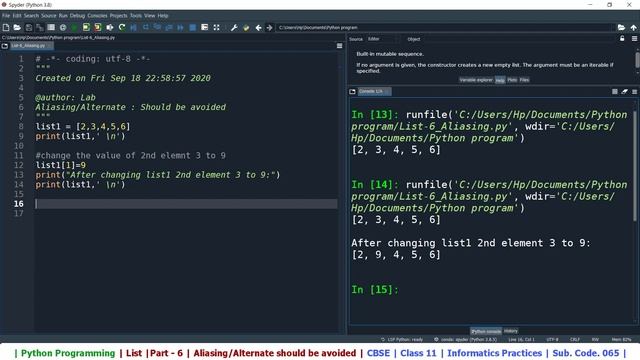Toggle the Help pane lock icon

tap(622, 39)
